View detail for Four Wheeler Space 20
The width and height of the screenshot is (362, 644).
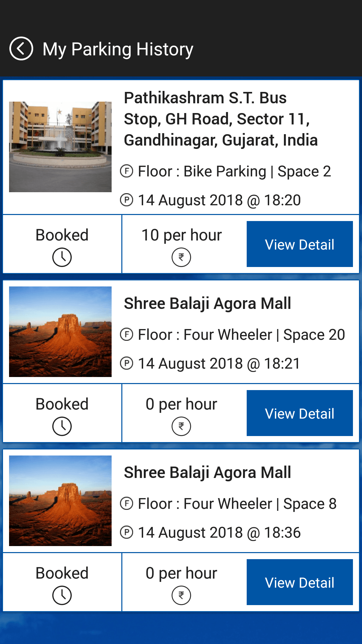pos(300,413)
